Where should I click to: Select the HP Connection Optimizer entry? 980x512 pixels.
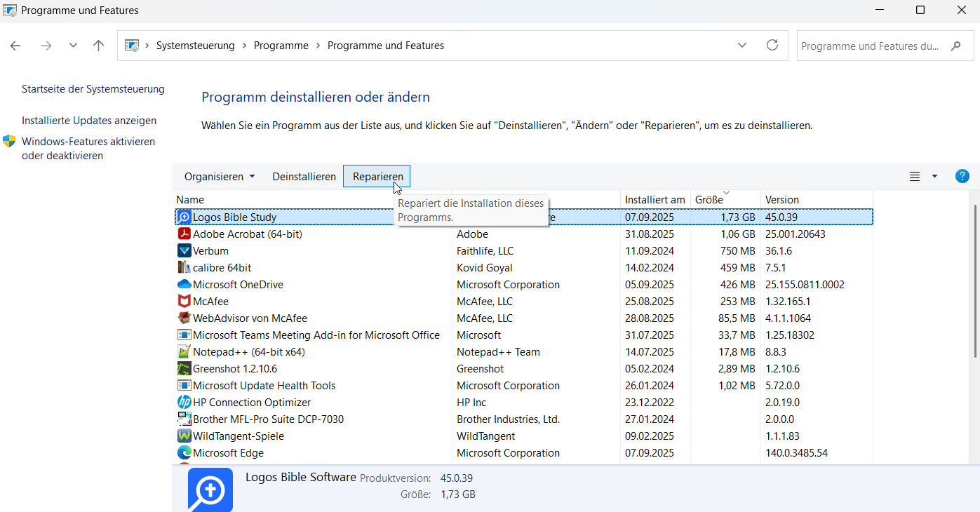[252, 402]
